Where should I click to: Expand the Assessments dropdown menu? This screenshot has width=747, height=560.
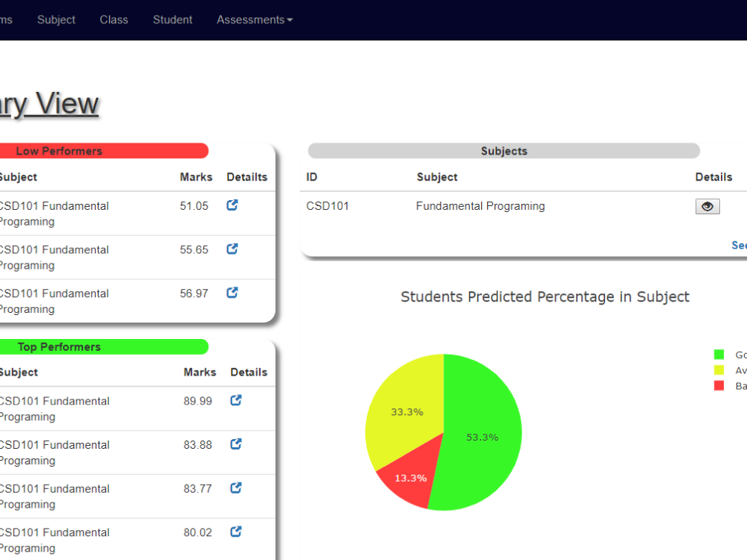point(255,20)
